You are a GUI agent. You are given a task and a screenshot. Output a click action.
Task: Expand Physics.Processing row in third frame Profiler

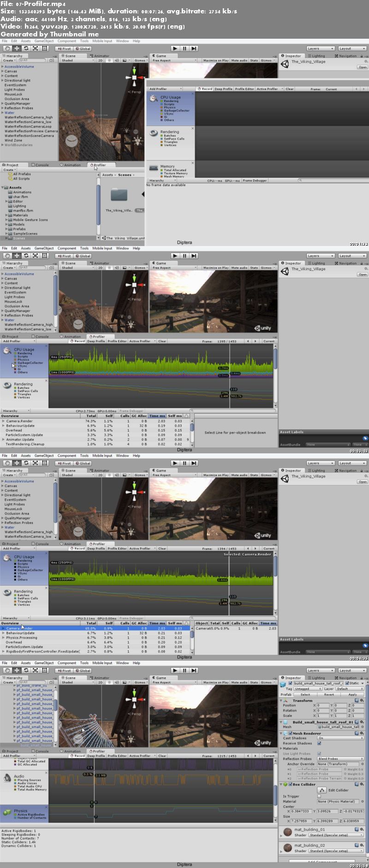click(x=3, y=638)
